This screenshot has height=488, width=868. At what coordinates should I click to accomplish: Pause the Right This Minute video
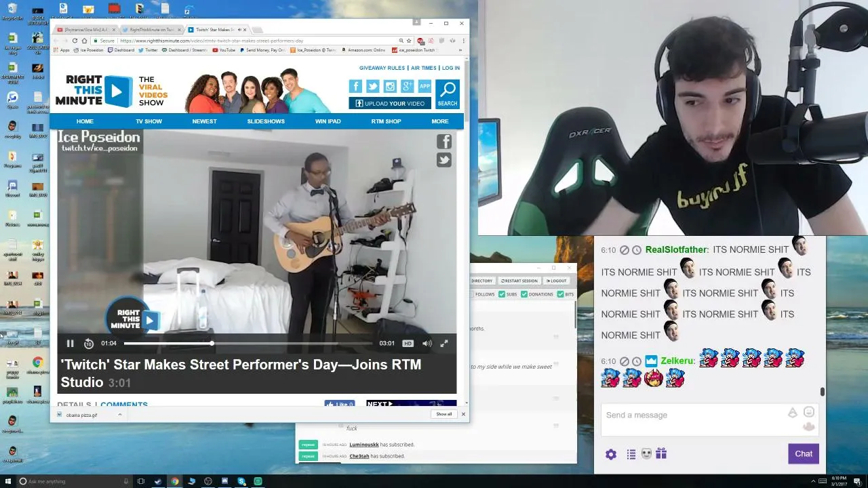[70, 344]
